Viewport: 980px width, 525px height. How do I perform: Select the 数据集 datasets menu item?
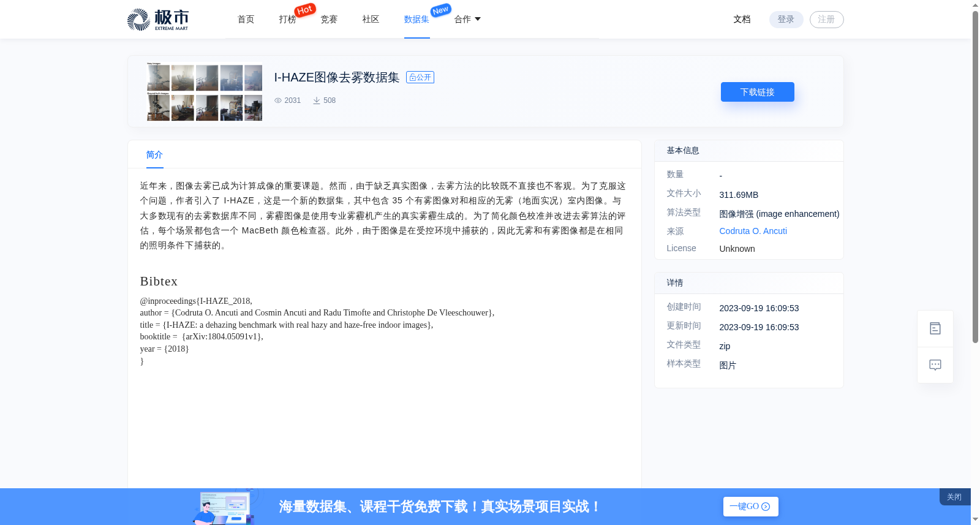coord(417,20)
